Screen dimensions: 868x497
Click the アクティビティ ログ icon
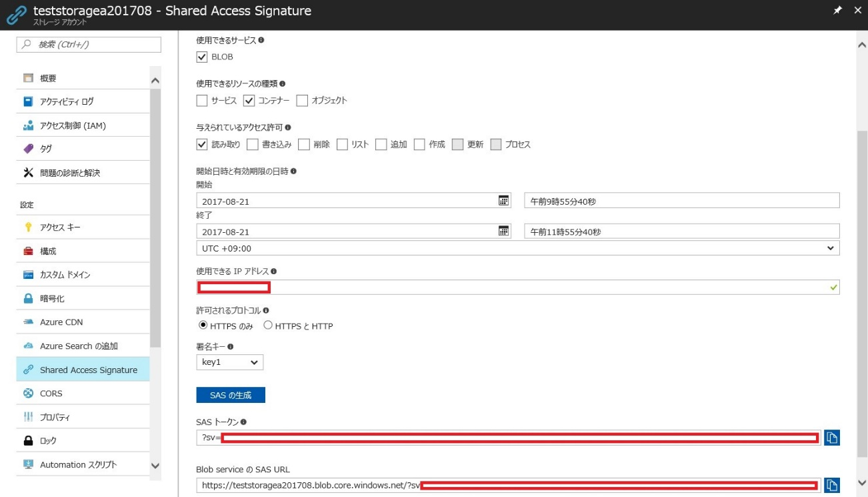point(28,101)
